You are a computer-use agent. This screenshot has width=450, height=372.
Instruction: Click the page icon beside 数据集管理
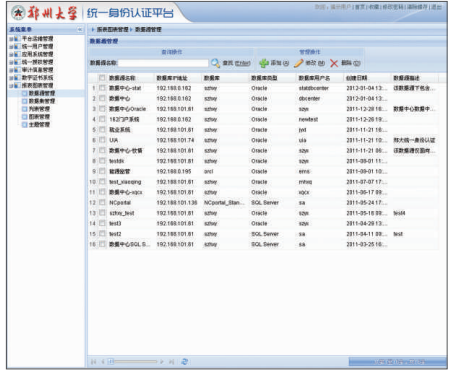pyautogui.click(x=24, y=101)
